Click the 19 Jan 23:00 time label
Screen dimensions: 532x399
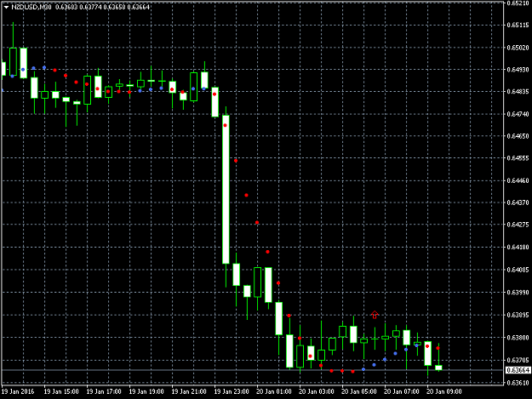232,391
